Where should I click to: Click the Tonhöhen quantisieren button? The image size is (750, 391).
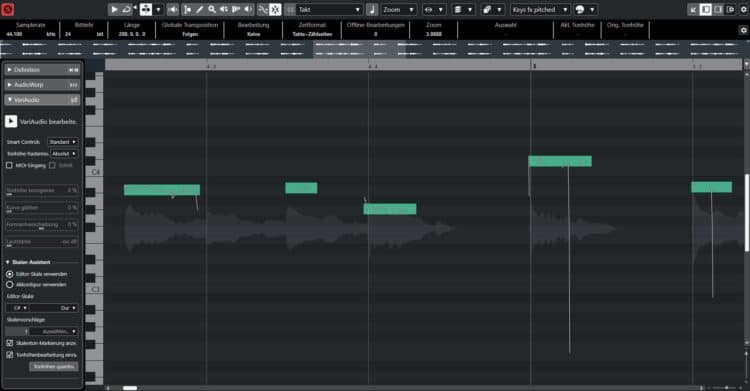[x=54, y=367]
